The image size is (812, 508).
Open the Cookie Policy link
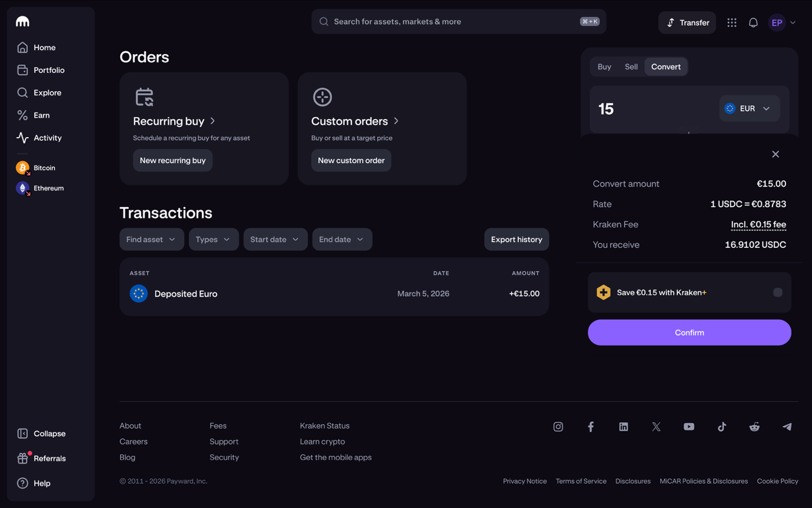[778, 482]
